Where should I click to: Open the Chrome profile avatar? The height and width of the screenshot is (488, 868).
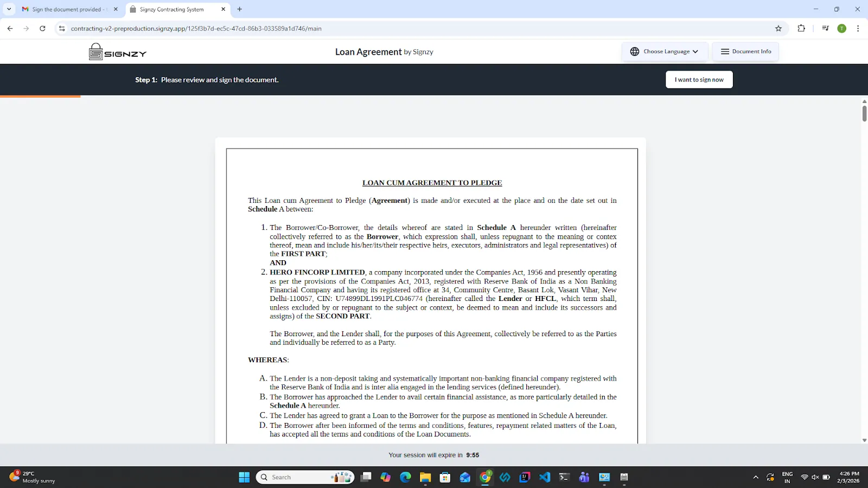[x=842, y=28]
